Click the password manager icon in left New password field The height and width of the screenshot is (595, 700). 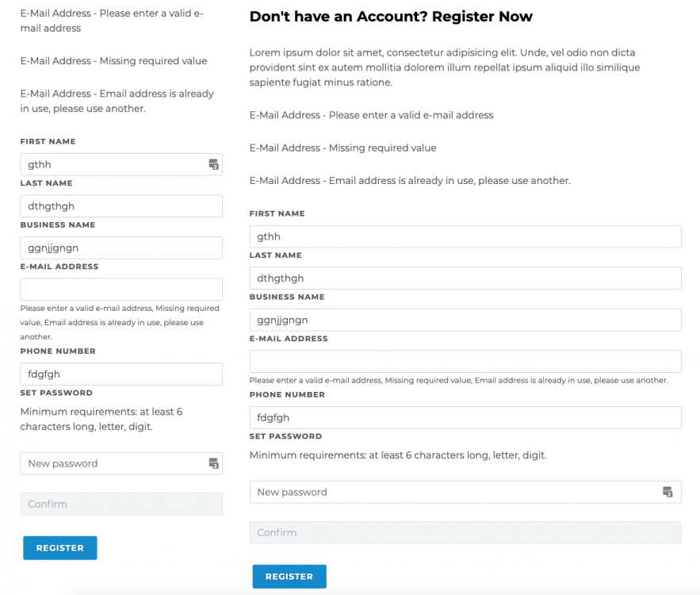tap(212, 463)
